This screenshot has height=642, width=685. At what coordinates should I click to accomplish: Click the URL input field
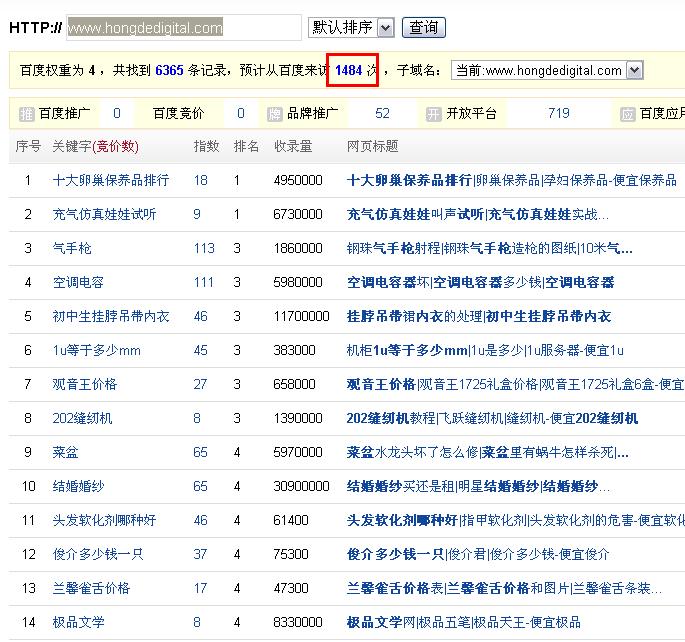[184, 27]
